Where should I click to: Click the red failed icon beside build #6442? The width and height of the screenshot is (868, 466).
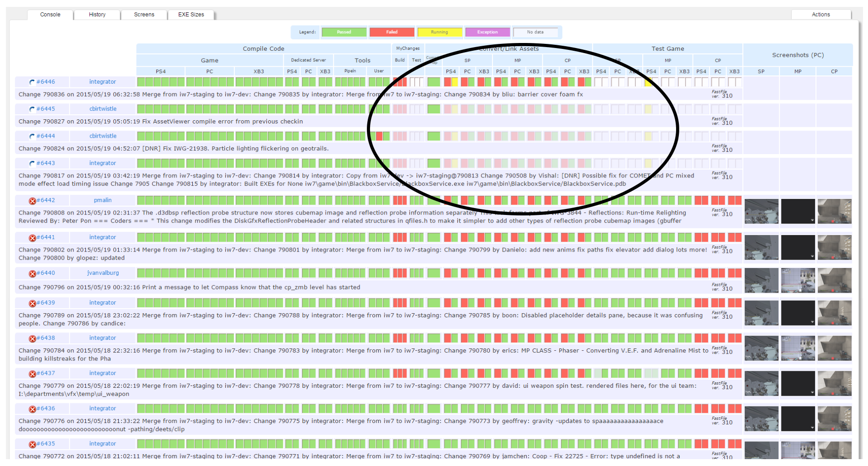32,201
